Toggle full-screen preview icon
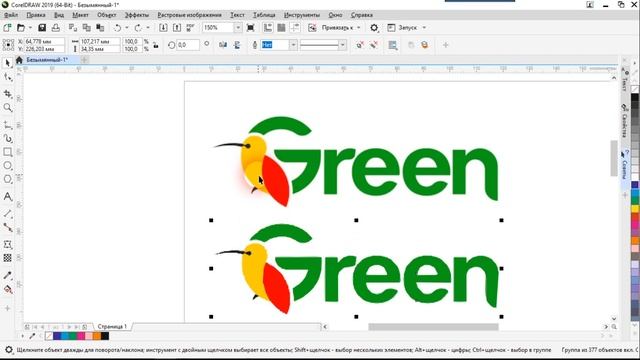 pyautogui.click(x=251, y=27)
